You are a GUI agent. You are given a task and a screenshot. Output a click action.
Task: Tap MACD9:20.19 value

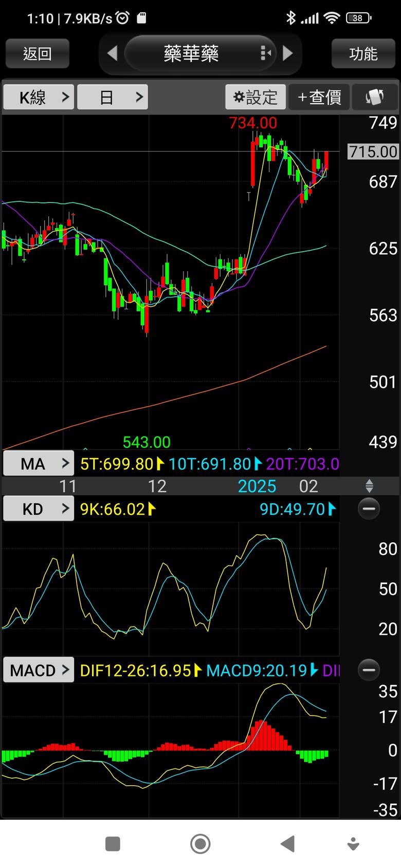pos(257,670)
